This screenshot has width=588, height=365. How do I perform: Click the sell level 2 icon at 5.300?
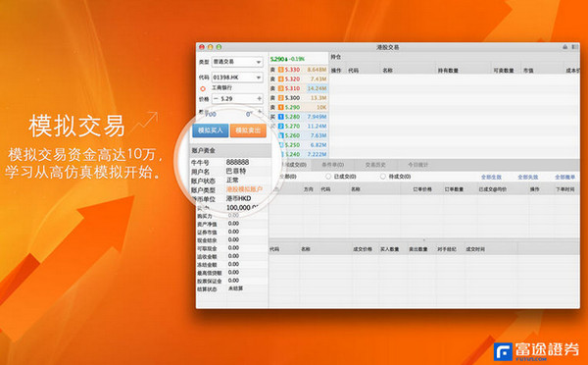pos(281,98)
